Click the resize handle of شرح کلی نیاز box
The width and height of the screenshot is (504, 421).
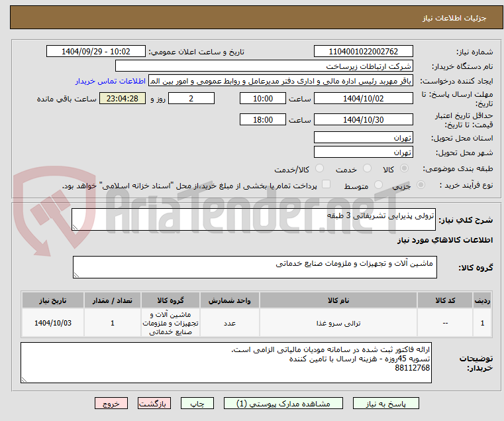(75, 227)
